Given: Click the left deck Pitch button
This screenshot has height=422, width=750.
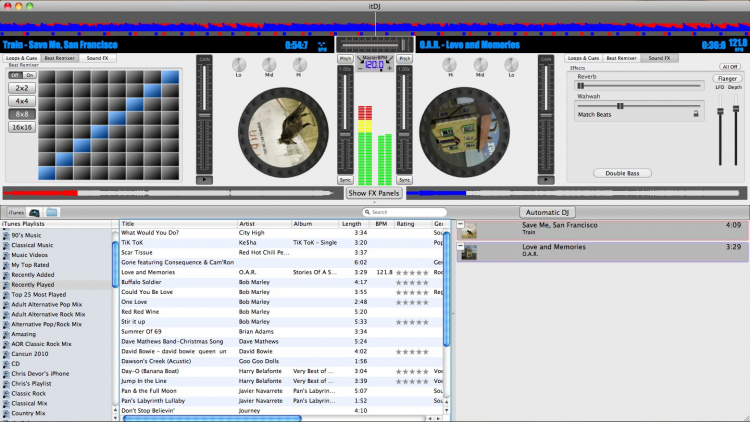Looking at the screenshot, I should pos(345,59).
